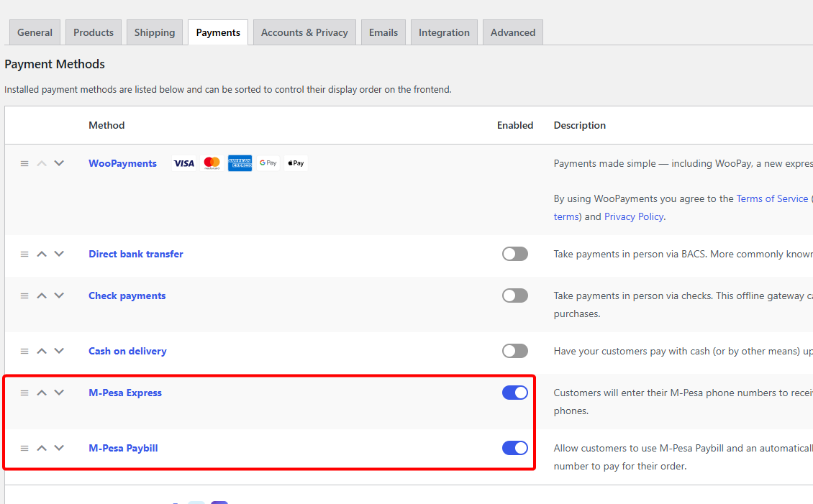The width and height of the screenshot is (813, 504).
Task: Move Cash on delivery down
Action: coord(59,351)
